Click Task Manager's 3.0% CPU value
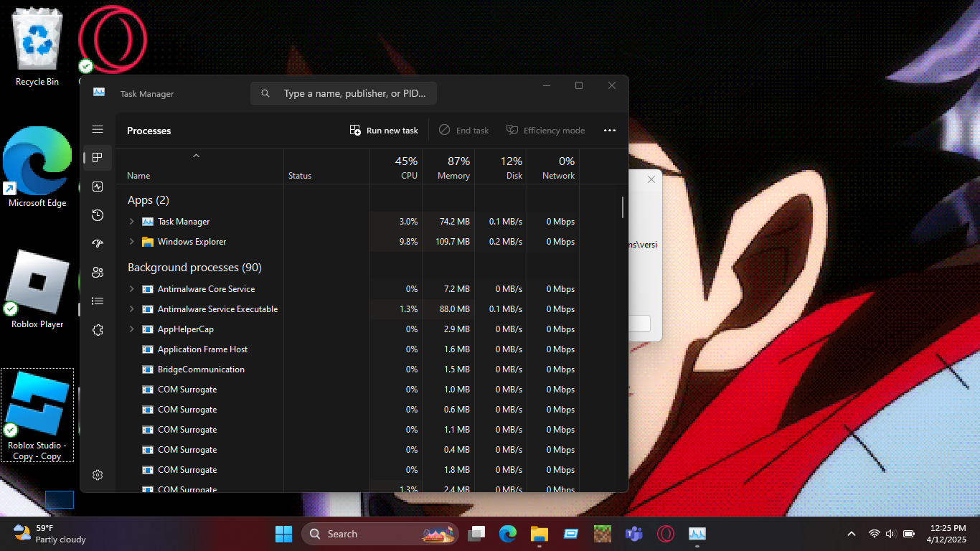 tap(408, 222)
